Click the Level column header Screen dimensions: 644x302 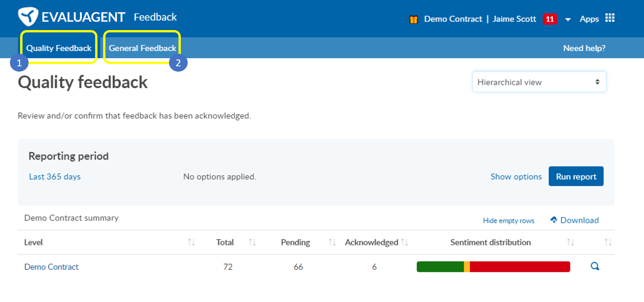(33, 242)
